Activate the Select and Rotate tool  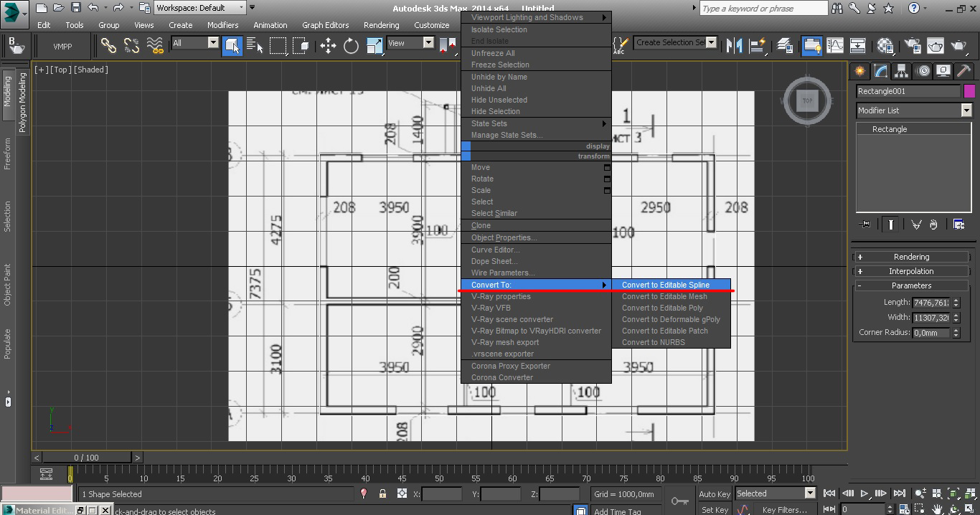351,46
